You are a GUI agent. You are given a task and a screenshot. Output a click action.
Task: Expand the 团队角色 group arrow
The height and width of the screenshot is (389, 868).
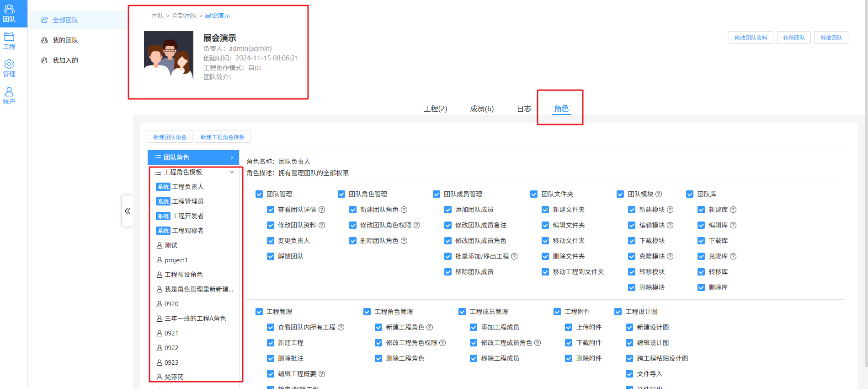(x=232, y=157)
